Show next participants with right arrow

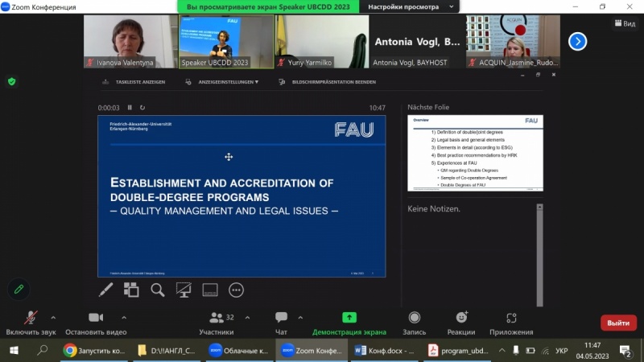[x=576, y=41]
